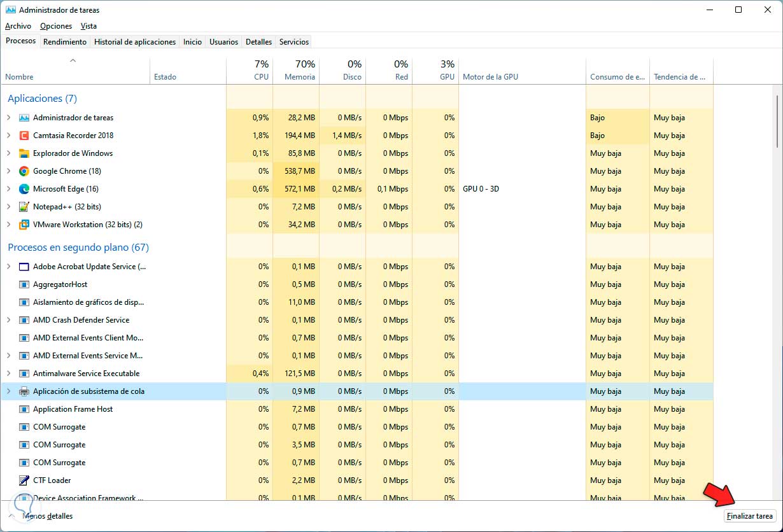This screenshot has width=783, height=532.
Task: Click the Google Chrome process icon
Action: tap(24, 171)
